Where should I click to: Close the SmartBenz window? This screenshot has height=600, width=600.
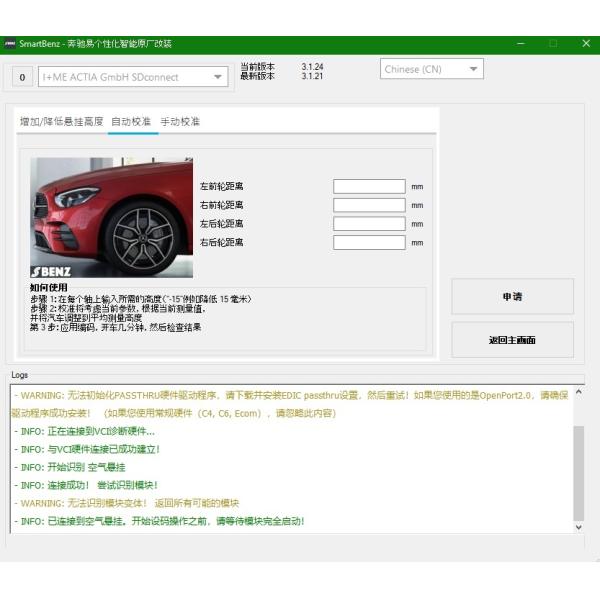pos(586,44)
